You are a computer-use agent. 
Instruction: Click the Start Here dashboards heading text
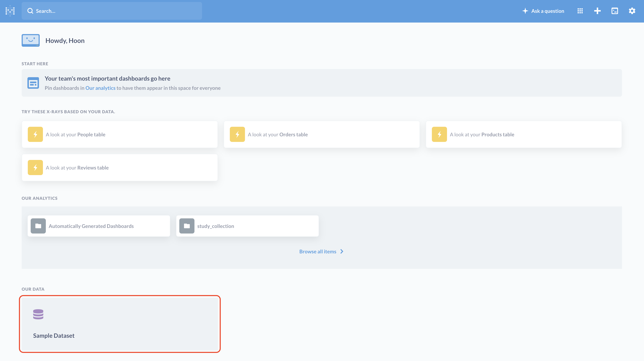[108, 78]
